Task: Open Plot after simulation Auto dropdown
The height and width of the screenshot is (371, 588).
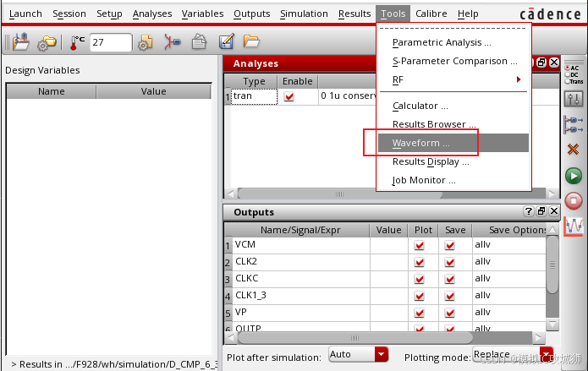Action: (381, 354)
